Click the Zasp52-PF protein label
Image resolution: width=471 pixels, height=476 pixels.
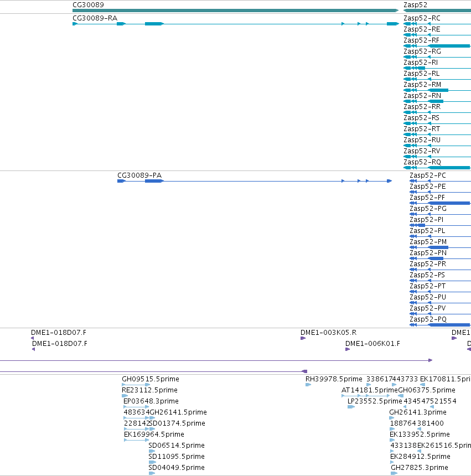coord(427,198)
